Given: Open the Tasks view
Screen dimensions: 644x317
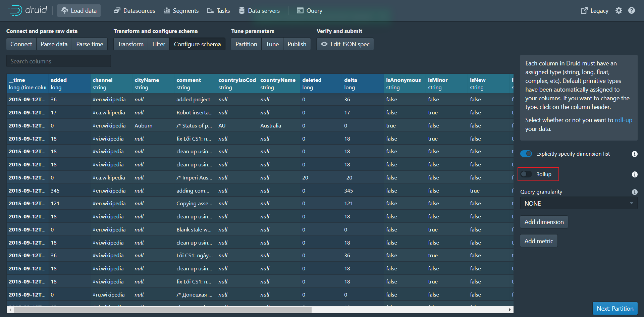Looking at the screenshot, I should tap(218, 10).
